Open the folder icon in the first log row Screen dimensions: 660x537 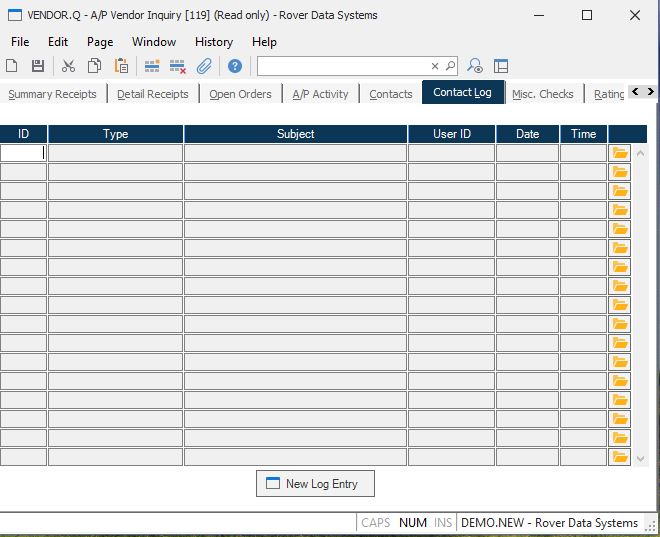[620, 153]
